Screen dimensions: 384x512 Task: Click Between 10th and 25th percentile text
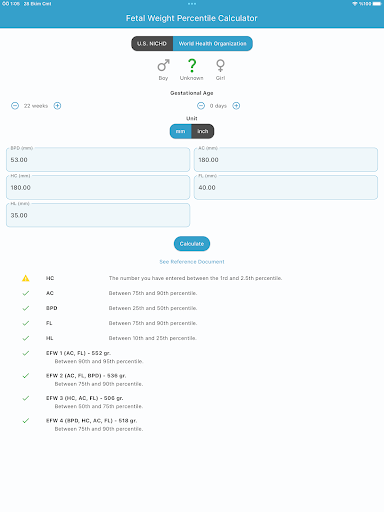tap(153, 338)
